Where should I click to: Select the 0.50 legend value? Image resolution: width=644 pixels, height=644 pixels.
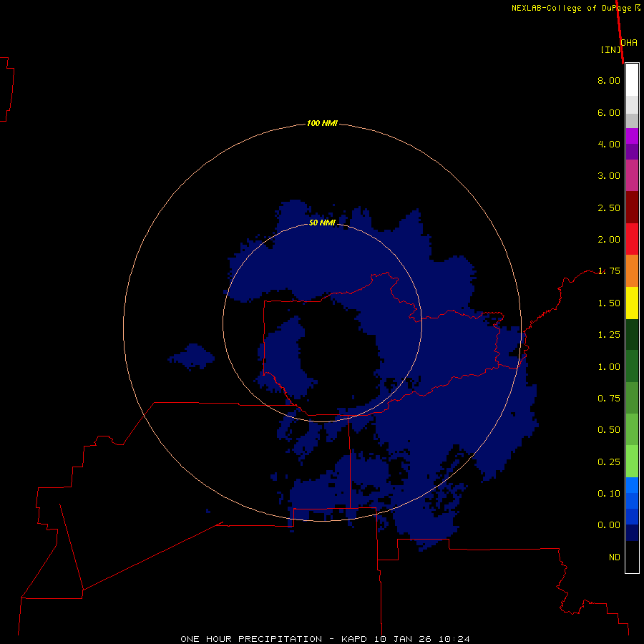point(609,430)
